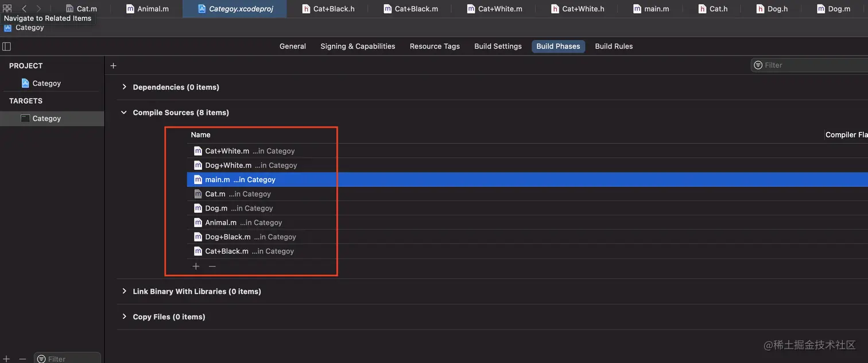The image size is (868, 363).
Task: Open the Build Settings tab
Action: click(498, 46)
